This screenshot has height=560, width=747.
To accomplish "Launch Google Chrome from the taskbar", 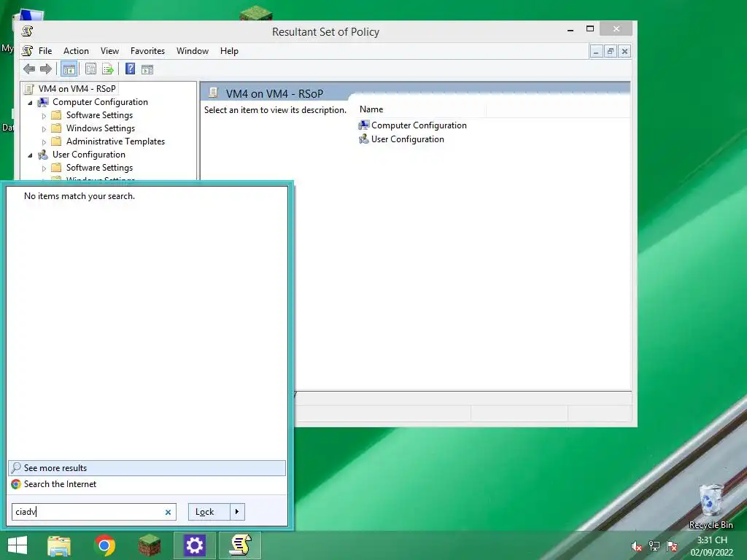I will point(105,545).
